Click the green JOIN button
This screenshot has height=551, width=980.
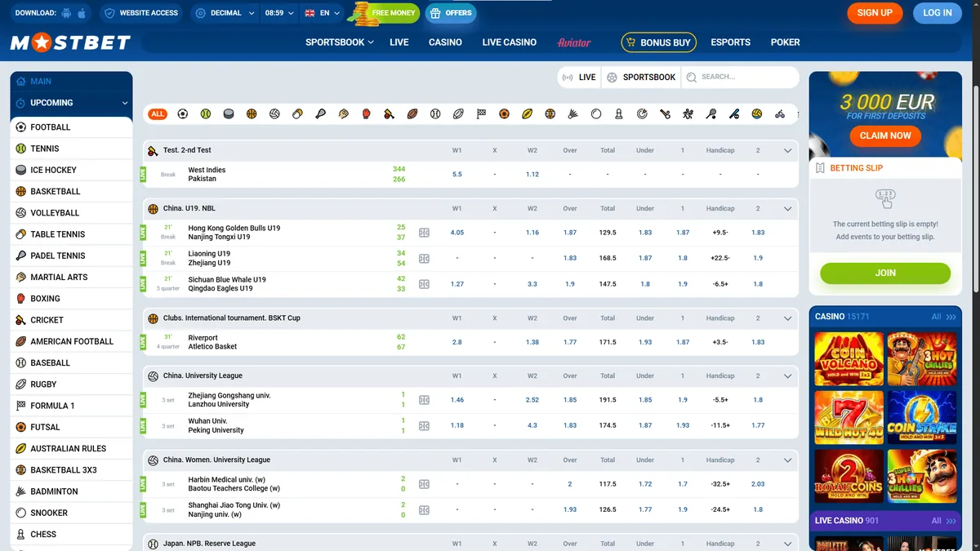pyautogui.click(x=885, y=273)
